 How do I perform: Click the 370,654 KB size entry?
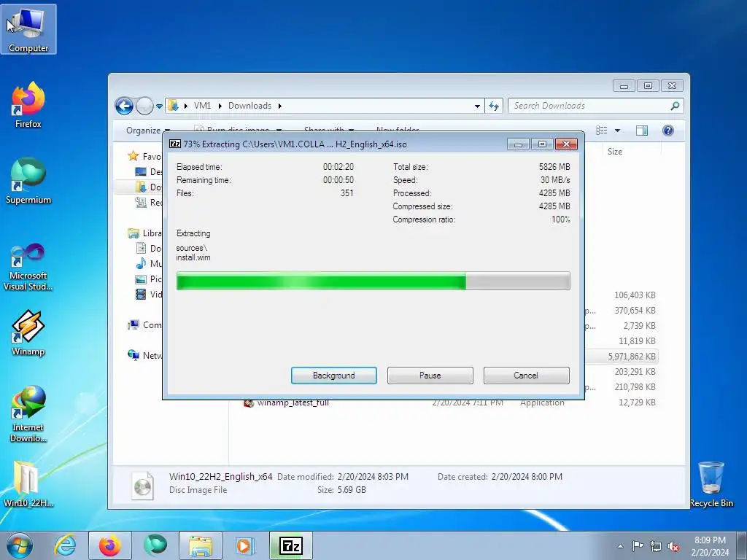click(635, 311)
